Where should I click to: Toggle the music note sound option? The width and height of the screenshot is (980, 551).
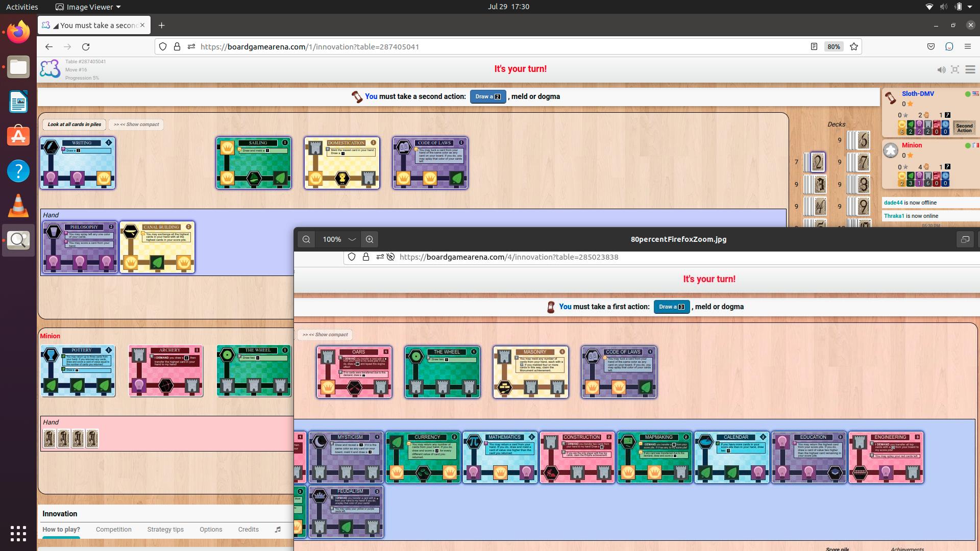[278, 530]
